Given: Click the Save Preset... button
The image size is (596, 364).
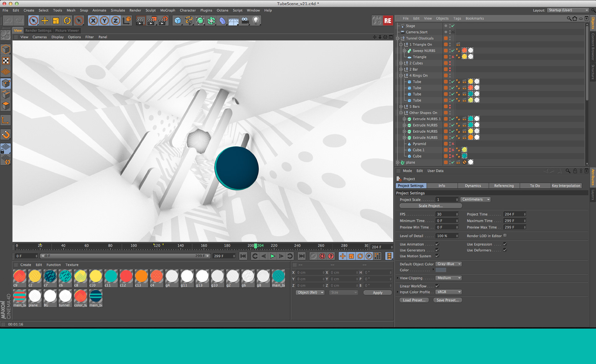Looking at the screenshot, I should 447,300.
